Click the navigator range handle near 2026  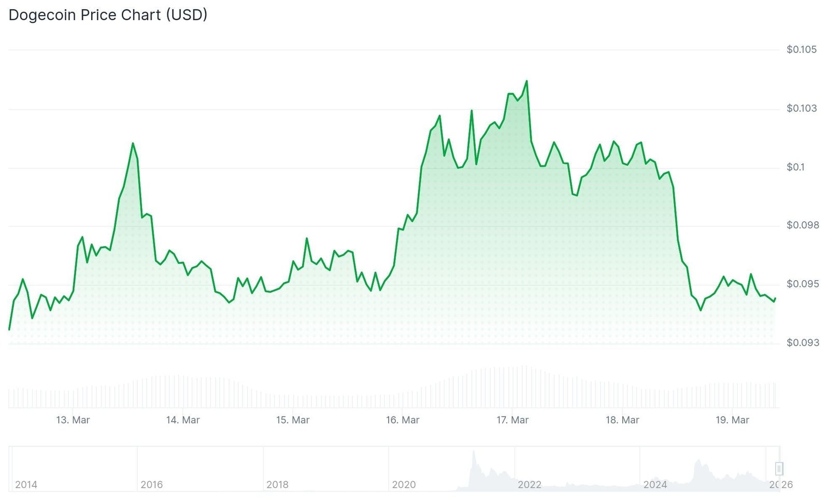[x=779, y=469]
